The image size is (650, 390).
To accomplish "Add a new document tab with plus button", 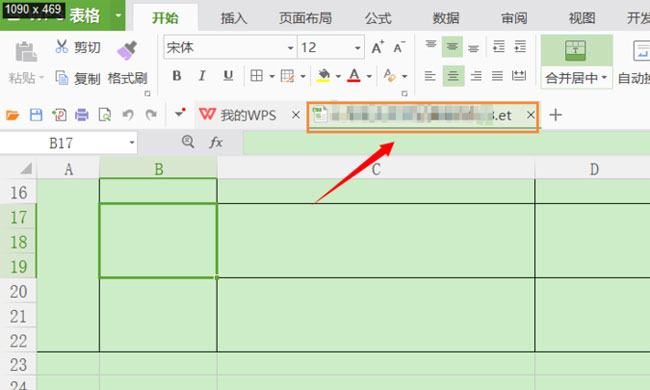I will click(555, 115).
